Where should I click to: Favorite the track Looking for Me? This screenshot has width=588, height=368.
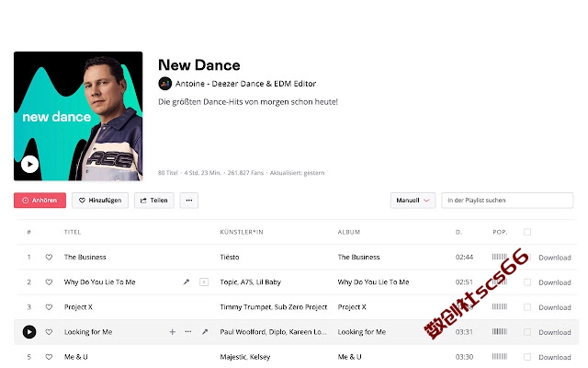[x=49, y=332]
